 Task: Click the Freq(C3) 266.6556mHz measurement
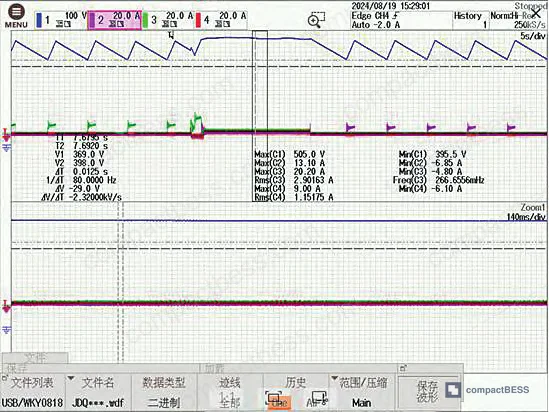438,180
